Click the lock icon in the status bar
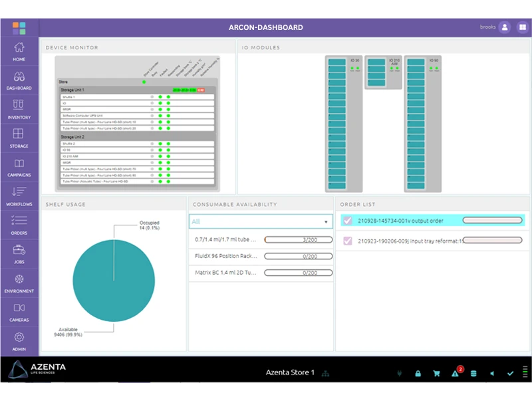Viewport: 532px width, 399px height. 418,373
